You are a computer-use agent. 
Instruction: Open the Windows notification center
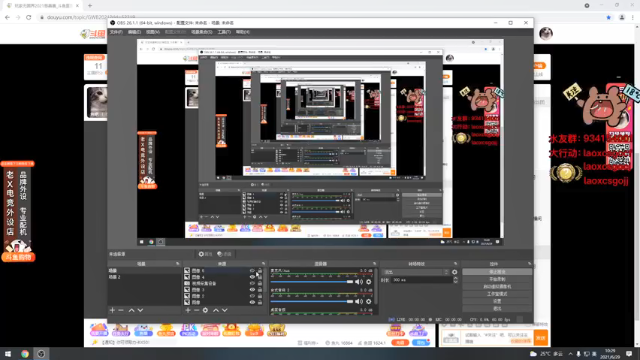point(629,353)
